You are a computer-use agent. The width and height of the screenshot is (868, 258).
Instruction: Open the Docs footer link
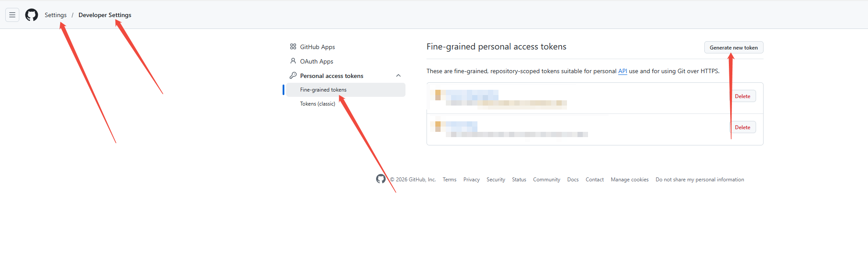coord(573,180)
